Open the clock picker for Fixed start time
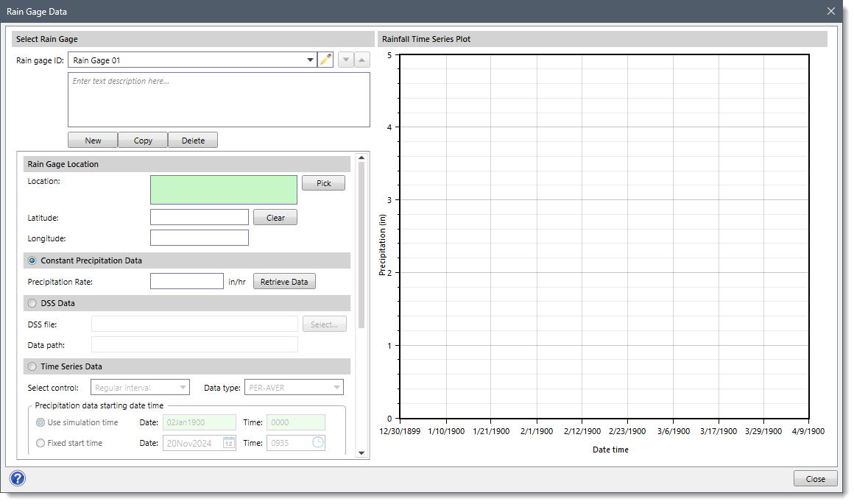 [318, 443]
